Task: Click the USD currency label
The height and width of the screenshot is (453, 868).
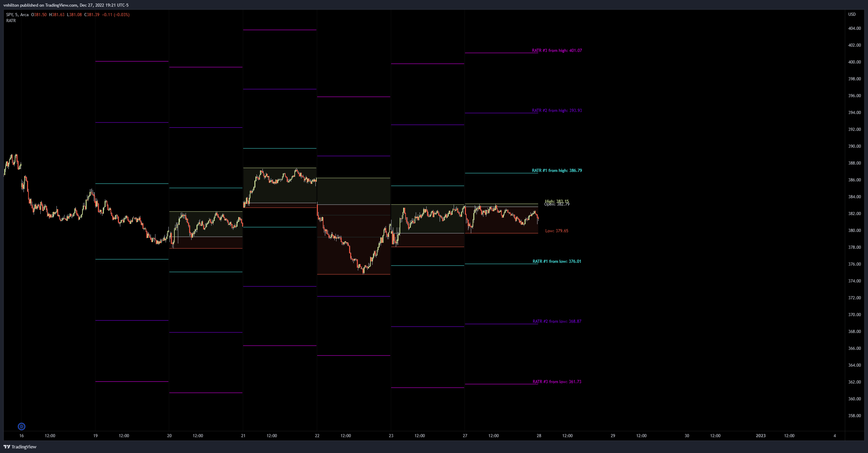Action: (x=852, y=14)
